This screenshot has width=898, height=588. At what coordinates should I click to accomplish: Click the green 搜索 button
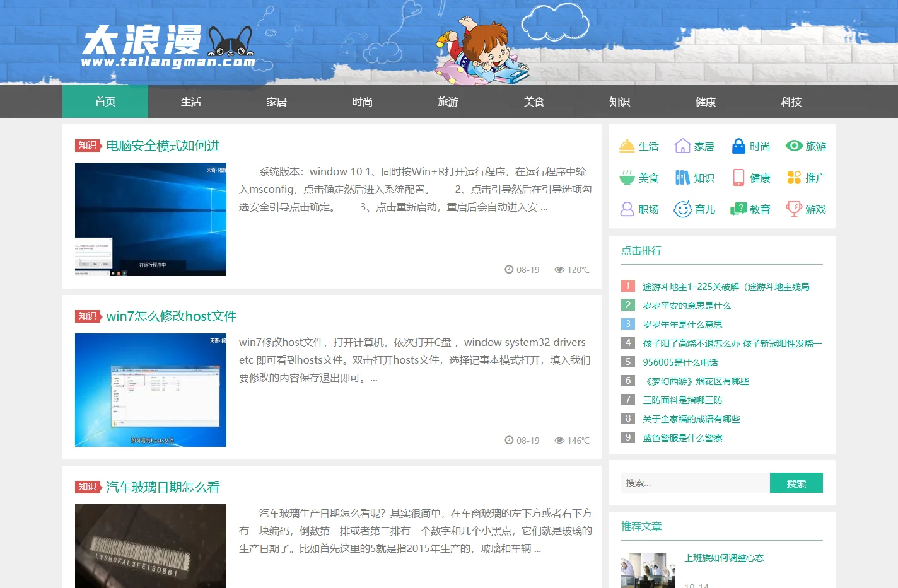click(x=796, y=483)
